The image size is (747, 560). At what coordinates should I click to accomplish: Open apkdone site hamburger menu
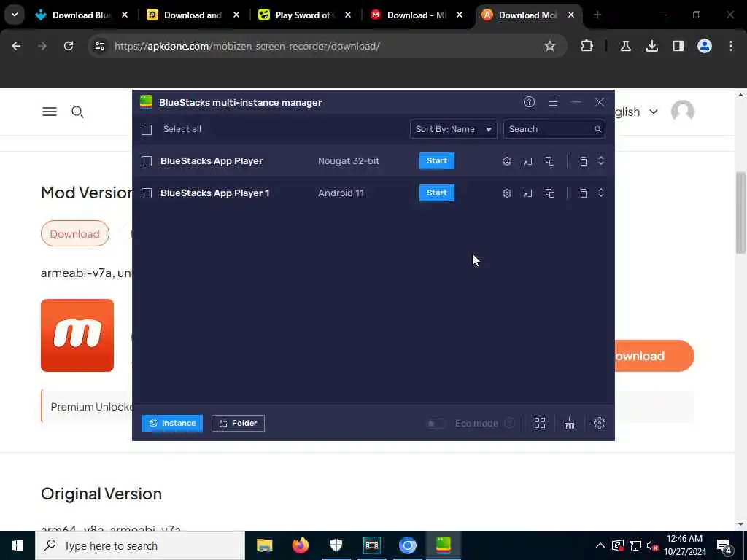pyautogui.click(x=50, y=112)
